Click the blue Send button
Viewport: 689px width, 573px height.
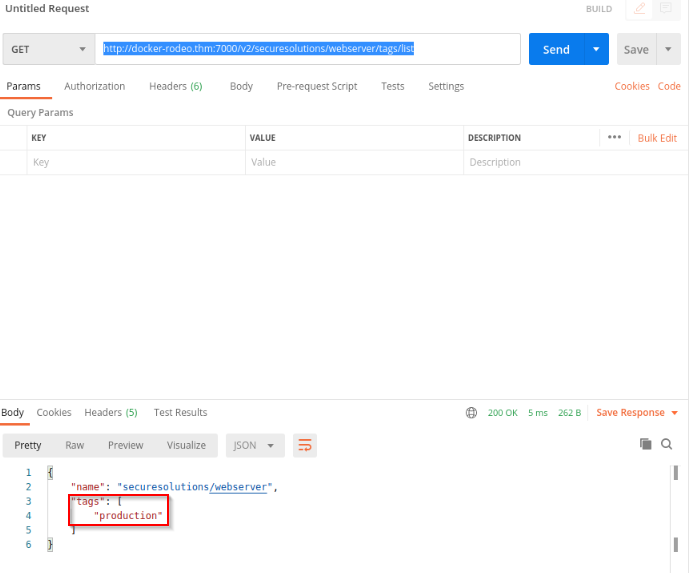point(556,49)
